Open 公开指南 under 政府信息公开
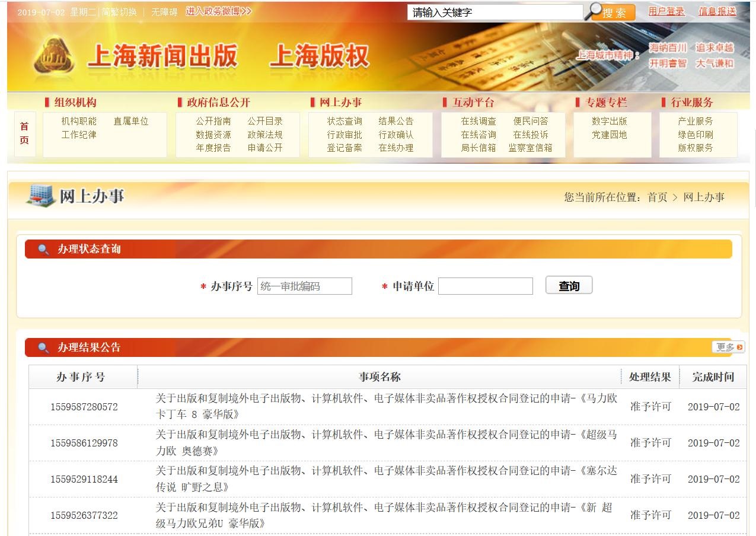 (x=213, y=121)
